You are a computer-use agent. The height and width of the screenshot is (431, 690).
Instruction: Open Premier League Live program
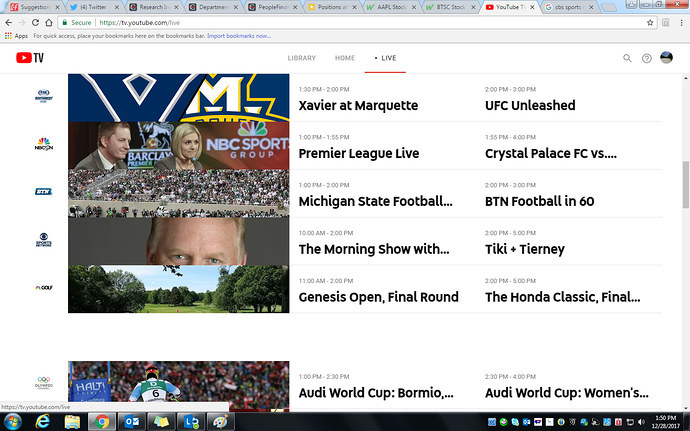click(x=359, y=154)
